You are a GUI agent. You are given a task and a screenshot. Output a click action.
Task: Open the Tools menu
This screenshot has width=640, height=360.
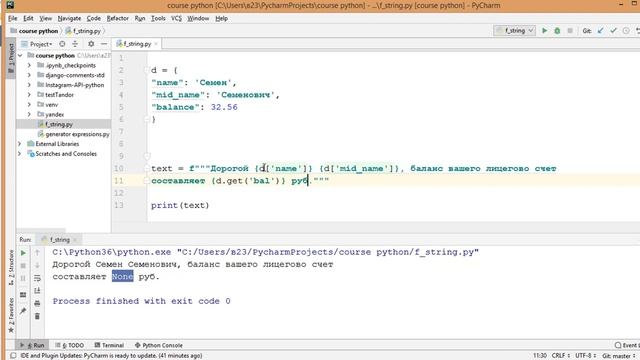click(158, 18)
